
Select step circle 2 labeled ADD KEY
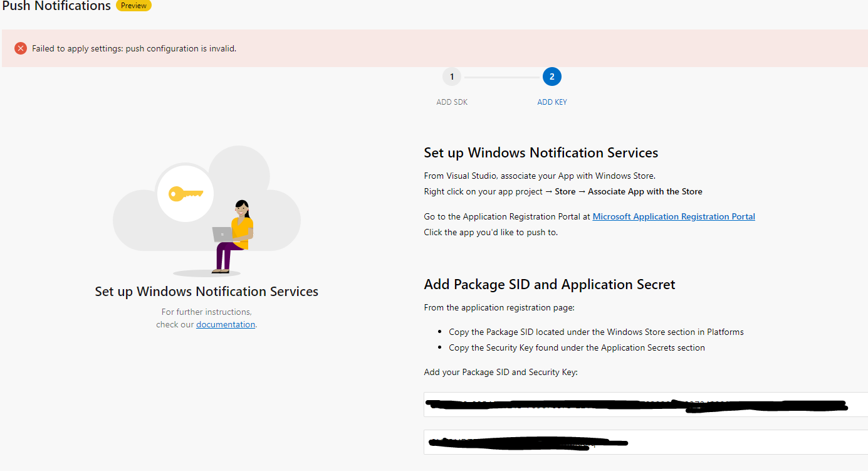pos(552,76)
